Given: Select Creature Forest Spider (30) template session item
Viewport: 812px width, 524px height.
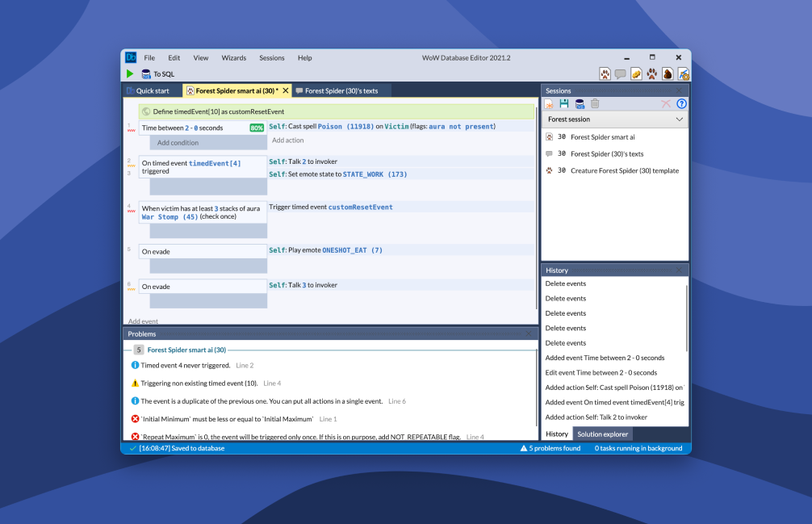Looking at the screenshot, I should pos(624,170).
